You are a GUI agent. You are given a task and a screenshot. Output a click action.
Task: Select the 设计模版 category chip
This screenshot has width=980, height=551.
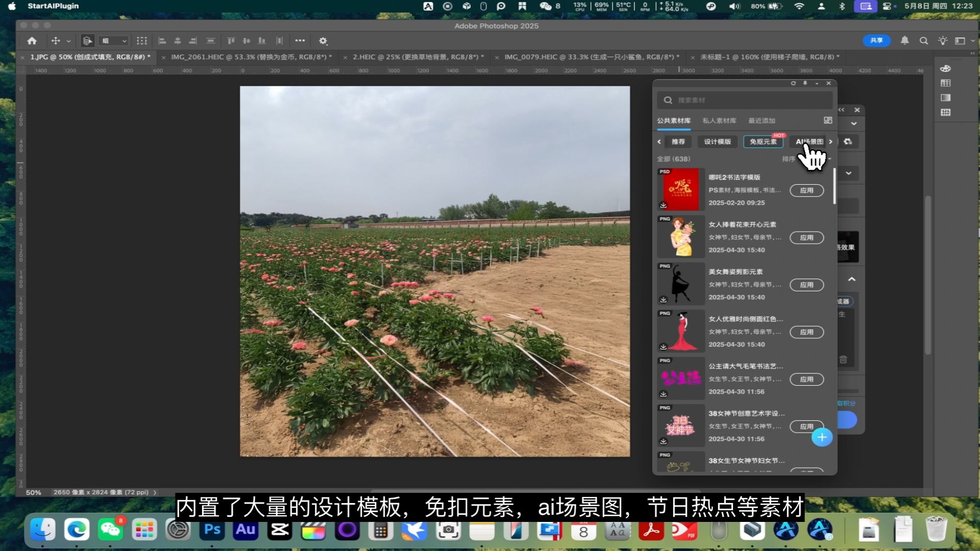point(717,142)
